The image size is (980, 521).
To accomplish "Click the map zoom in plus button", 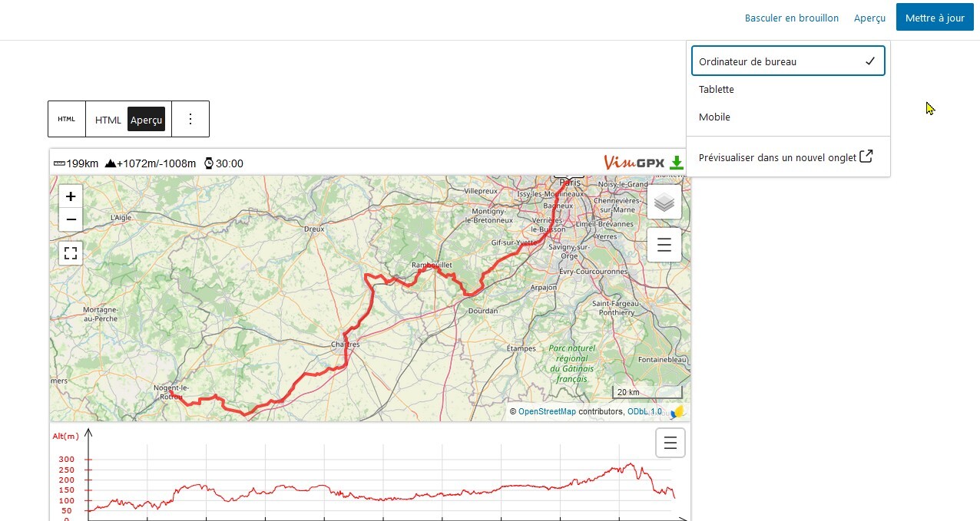I will click(x=71, y=196).
